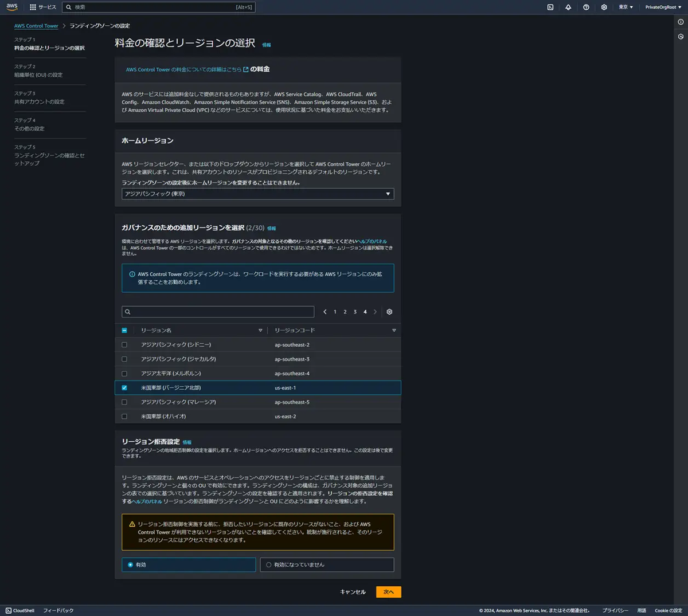Open the notifications bell
The image size is (688, 616).
pos(568,7)
